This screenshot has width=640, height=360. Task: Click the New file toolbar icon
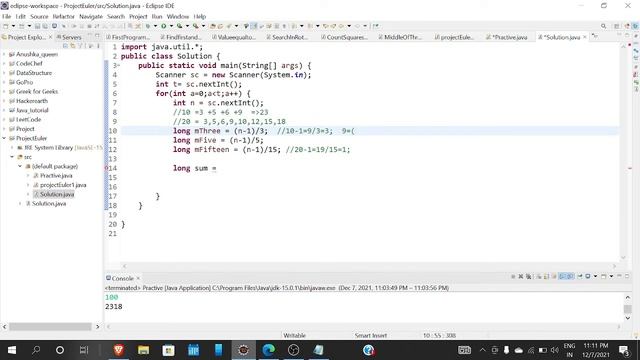pos(6,26)
